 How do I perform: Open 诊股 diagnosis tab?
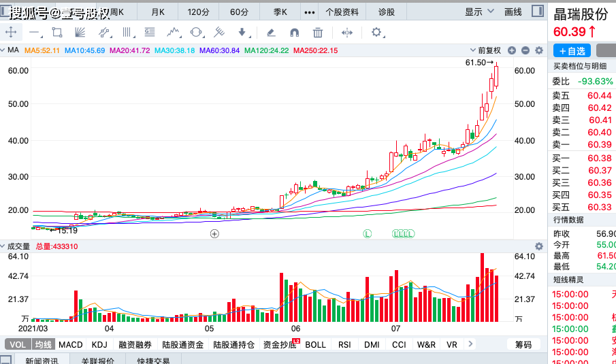(386, 12)
